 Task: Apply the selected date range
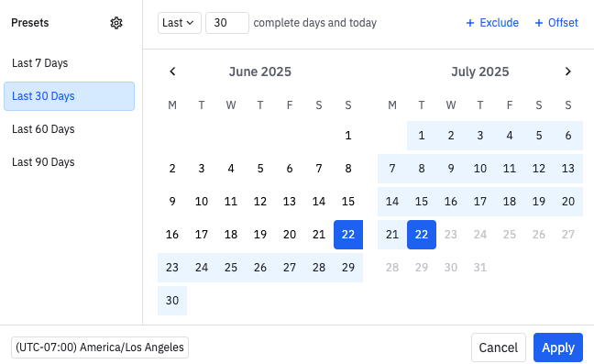(558, 347)
